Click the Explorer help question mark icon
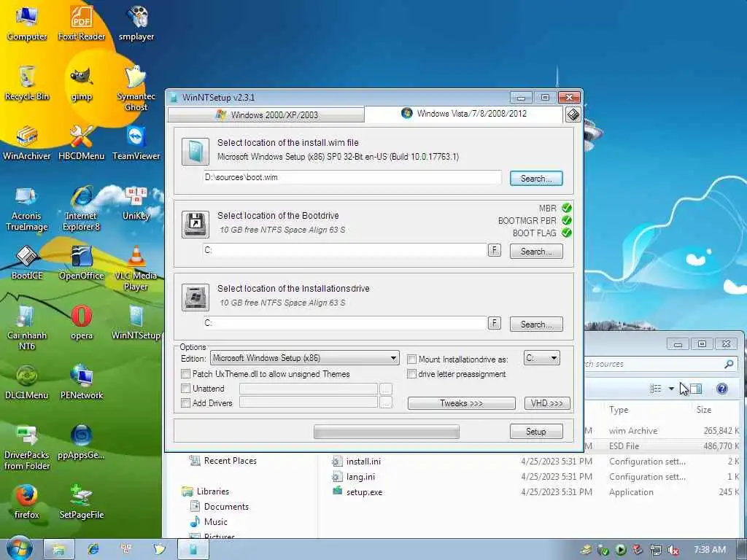747x560 pixels. (x=721, y=389)
